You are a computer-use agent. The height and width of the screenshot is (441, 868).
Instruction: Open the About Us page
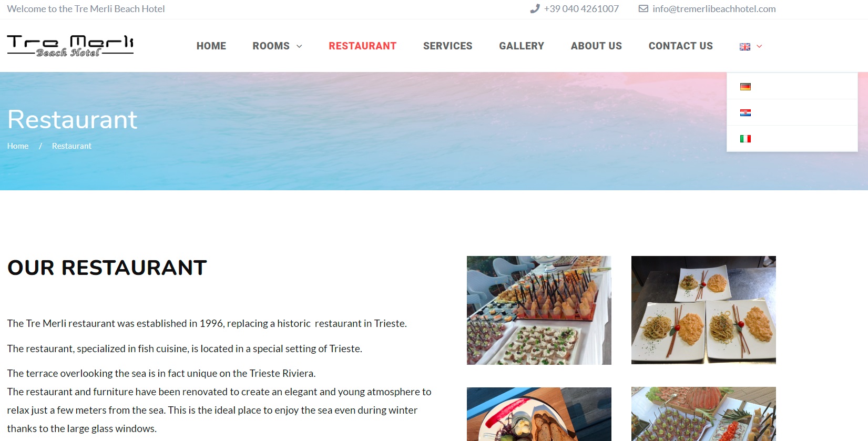click(x=596, y=46)
